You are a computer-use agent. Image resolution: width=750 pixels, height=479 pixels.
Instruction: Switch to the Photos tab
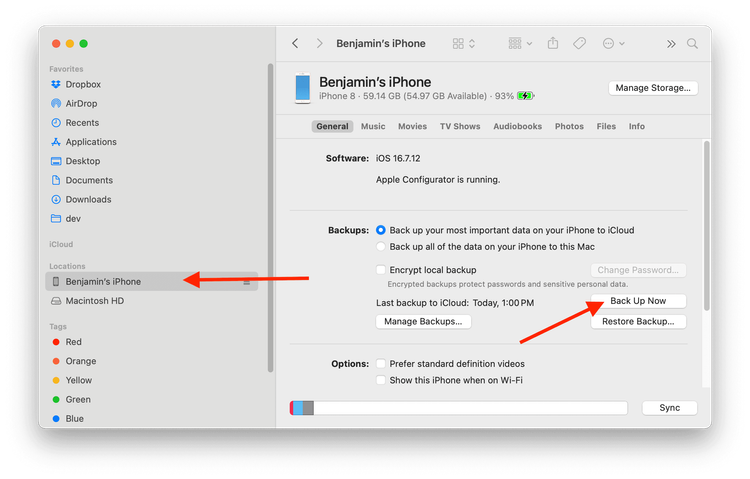569,126
